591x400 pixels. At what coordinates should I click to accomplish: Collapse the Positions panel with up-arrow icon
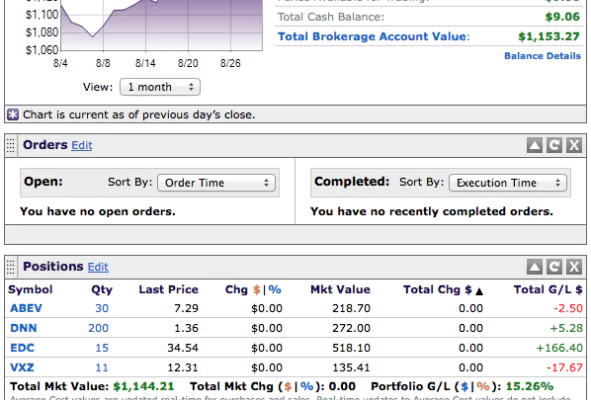534,267
